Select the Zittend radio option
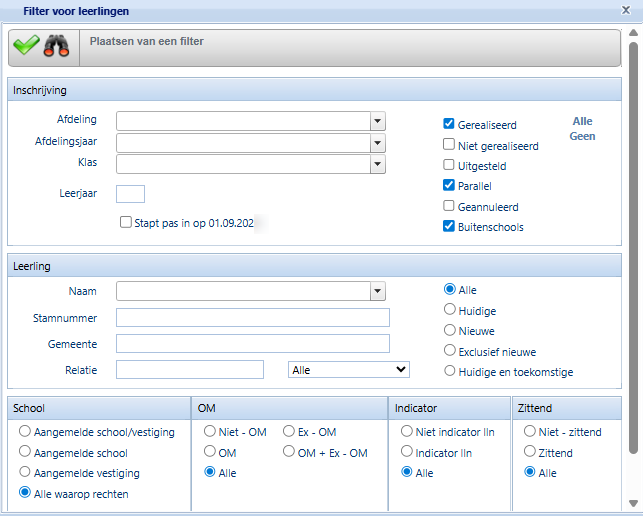The height and width of the screenshot is (516, 643). (x=530, y=452)
